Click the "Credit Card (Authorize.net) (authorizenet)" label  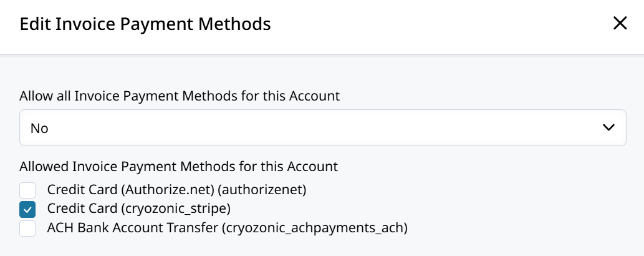176,189
